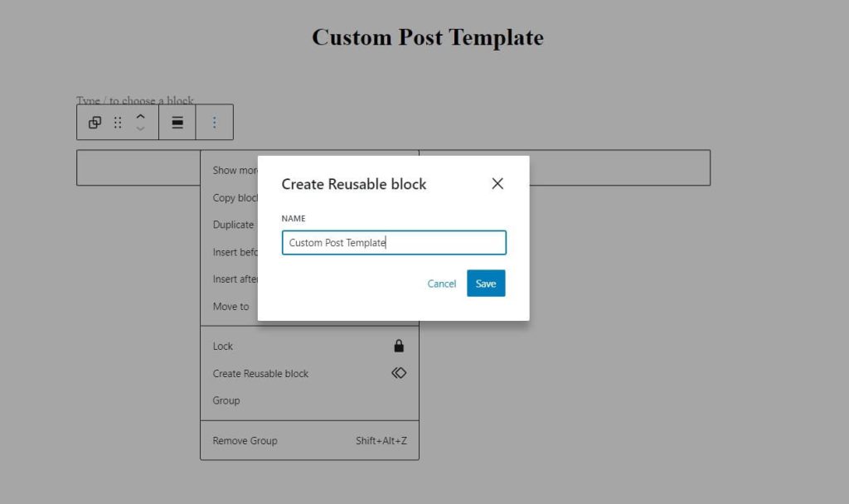Cancel the reusable block creation
Image resolution: width=849 pixels, height=504 pixels.
tap(442, 283)
